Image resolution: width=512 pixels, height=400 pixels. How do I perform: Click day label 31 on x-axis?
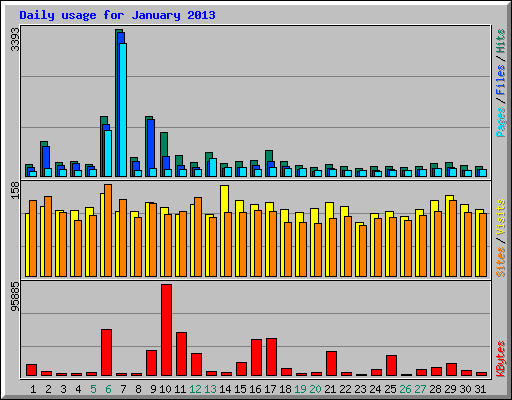480,389
